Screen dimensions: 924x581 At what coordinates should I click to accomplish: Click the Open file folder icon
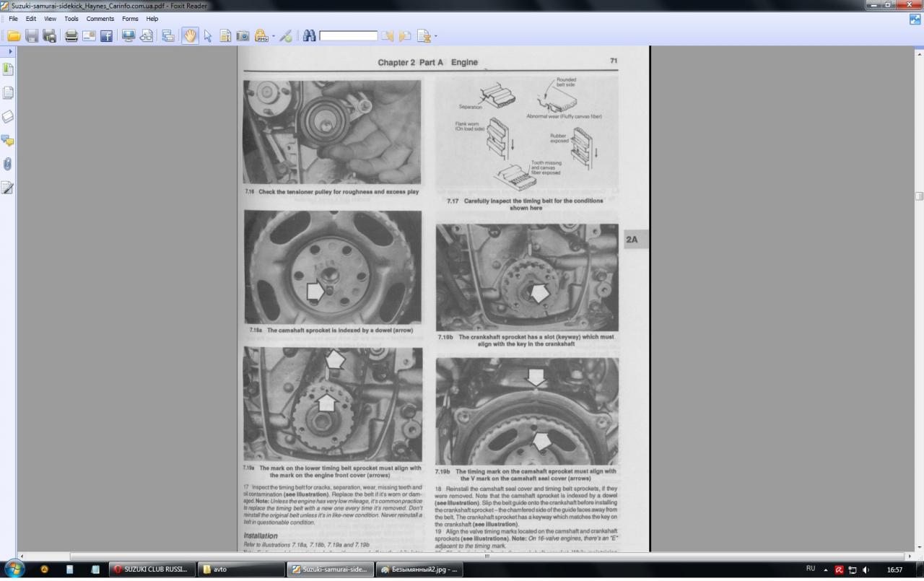tap(14, 35)
